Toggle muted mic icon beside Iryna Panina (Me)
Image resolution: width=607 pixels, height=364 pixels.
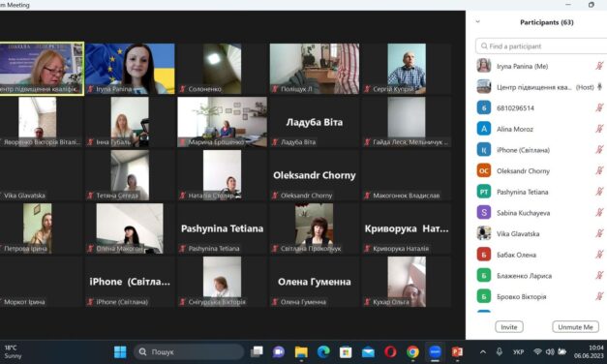pos(599,66)
